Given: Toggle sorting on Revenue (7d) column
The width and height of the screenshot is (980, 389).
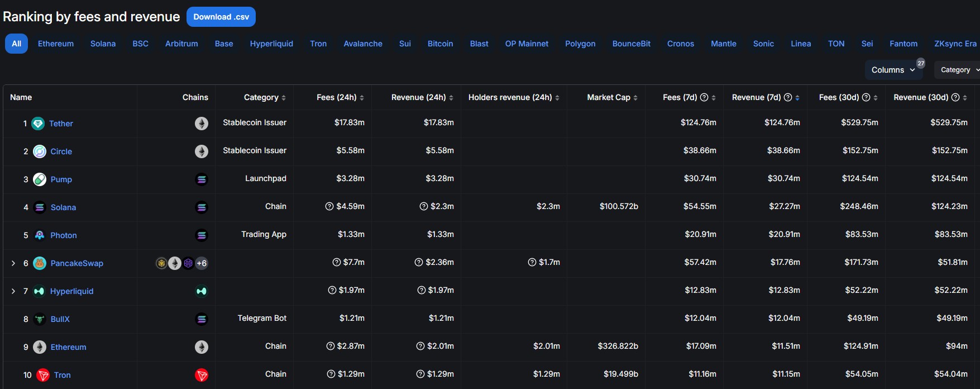Looking at the screenshot, I should [x=797, y=98].
